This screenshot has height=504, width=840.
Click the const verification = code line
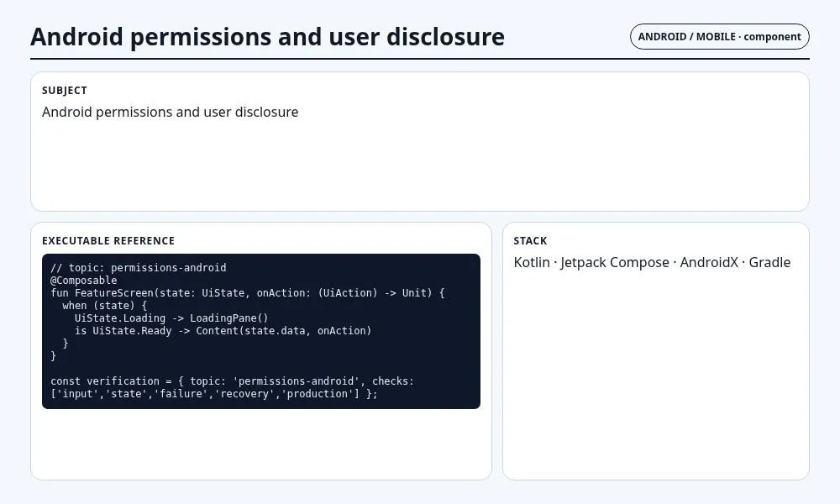pyautogui.click(x=232, y=381)
